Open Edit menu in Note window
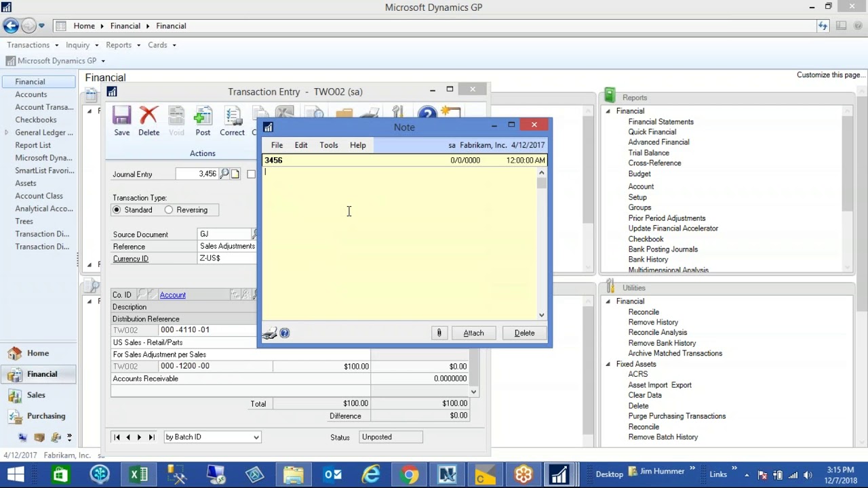This screenshot has height=488, width=868. coord(301,145)
